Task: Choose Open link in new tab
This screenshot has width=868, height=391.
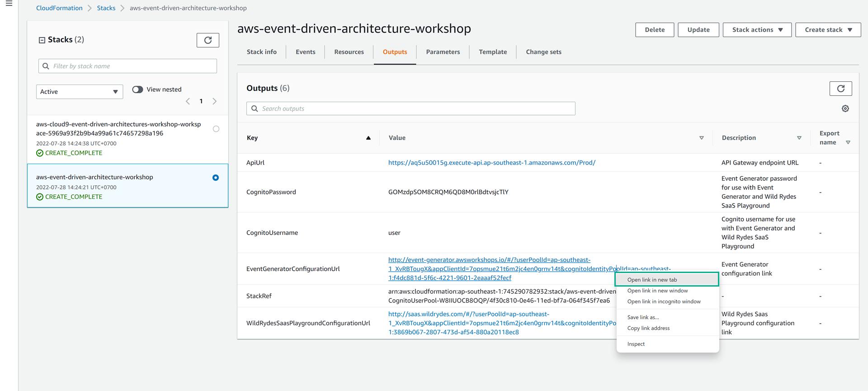Action: pos(667,280)
